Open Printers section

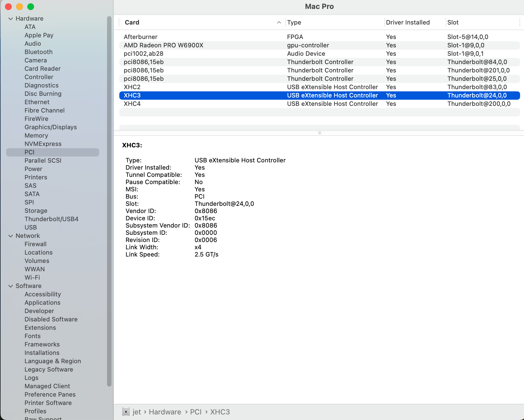(36, 177)
